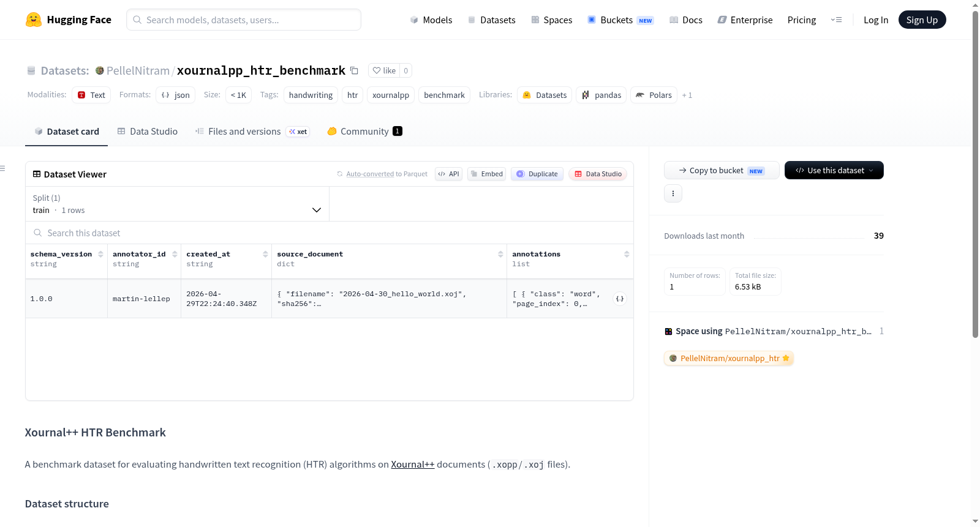Expand the Use this dataset dropdown
980x527 pixels.
[x=834, y=170]
